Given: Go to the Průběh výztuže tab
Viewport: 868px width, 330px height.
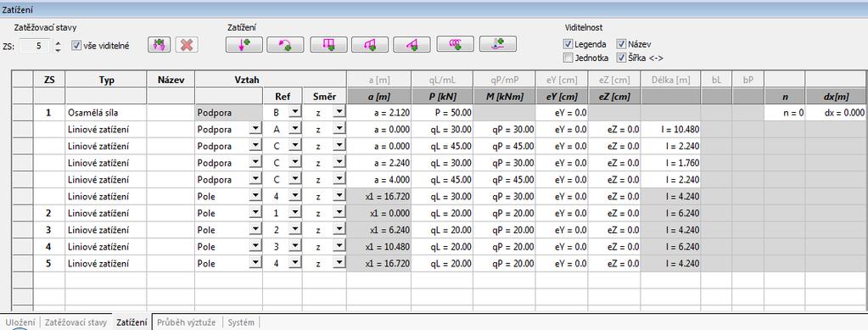Looking at the screenshot, I should coord(186,322).
